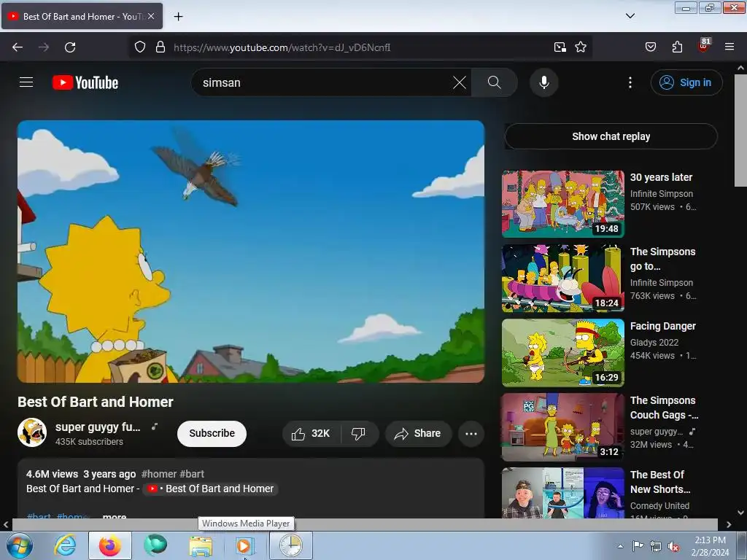Screen dimensions: 747x560
Task: Click Sign in button
Action: 686,82
